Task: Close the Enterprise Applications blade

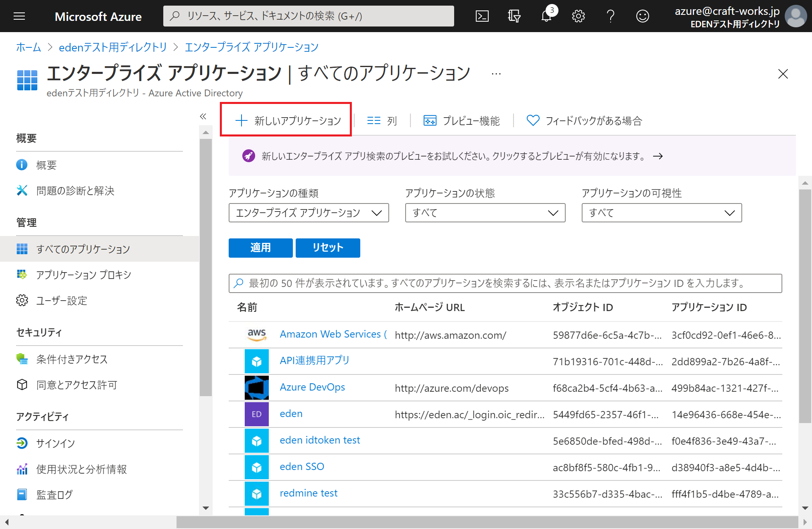Action: [783, 74]
